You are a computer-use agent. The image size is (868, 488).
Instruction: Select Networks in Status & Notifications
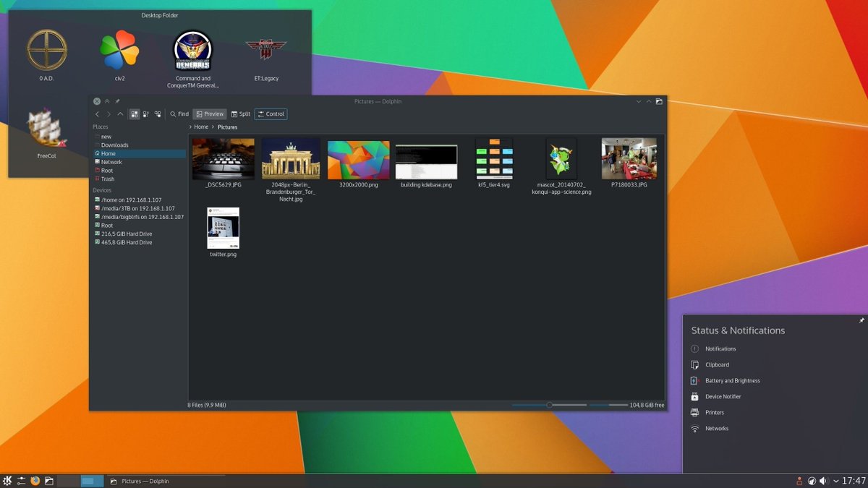717,428
